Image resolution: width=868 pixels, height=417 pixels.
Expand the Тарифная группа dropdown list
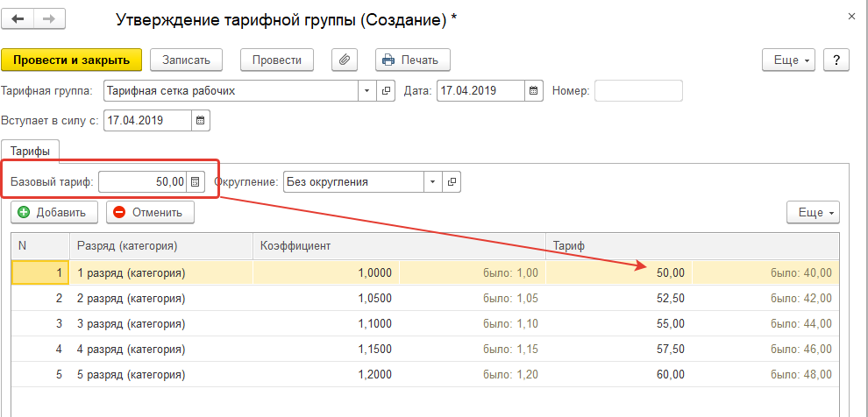[367, 90]
